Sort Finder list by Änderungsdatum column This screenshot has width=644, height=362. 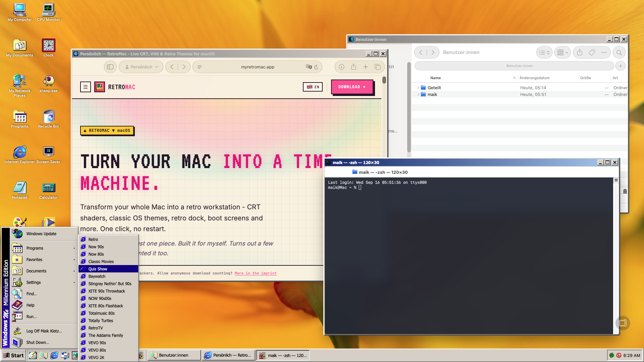tap(534, 78)
